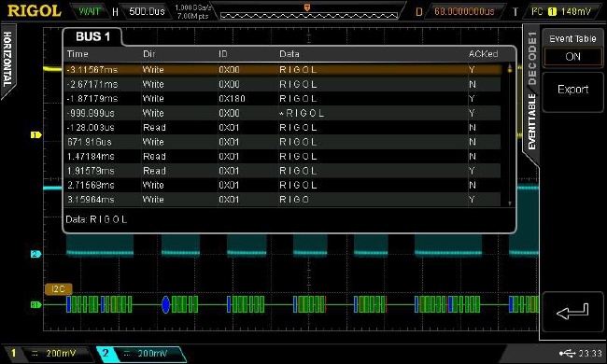Click the green B1 bus marker
The image size is (607, 364).
[35, 305]
